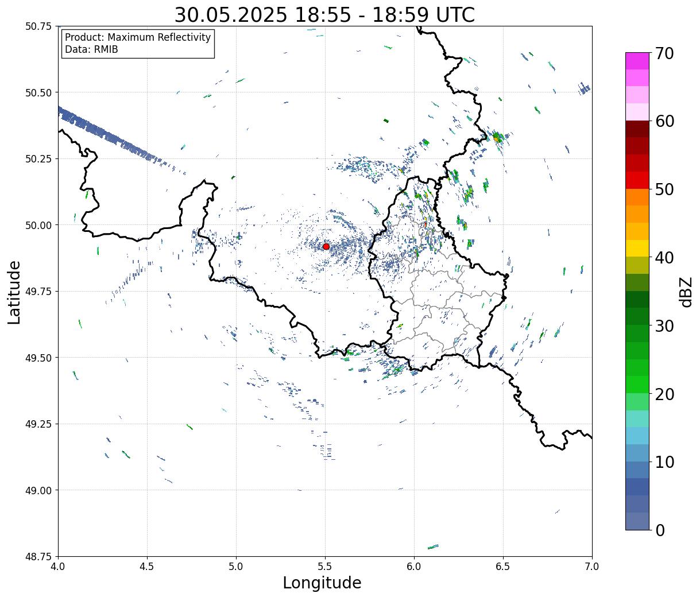Screen dimensions: 700x597
Task: Click the colorbar tick label 40
Action: click(664, 257)
